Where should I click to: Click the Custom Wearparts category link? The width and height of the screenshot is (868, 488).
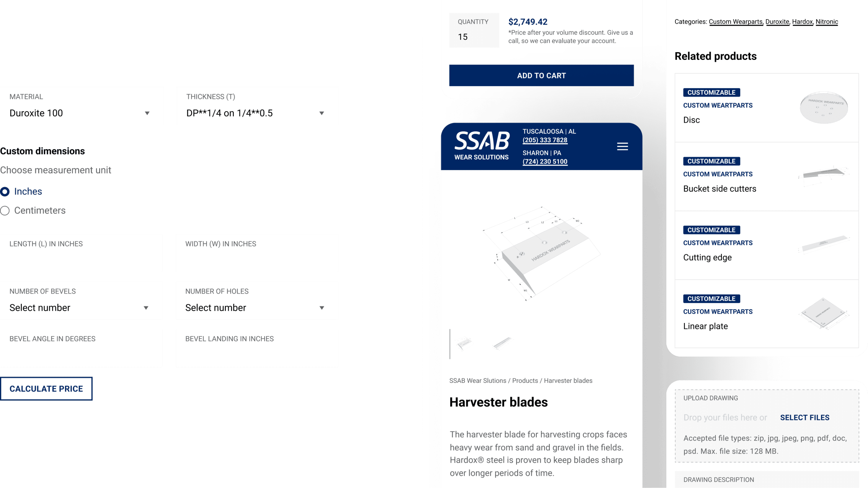(735, 22)
